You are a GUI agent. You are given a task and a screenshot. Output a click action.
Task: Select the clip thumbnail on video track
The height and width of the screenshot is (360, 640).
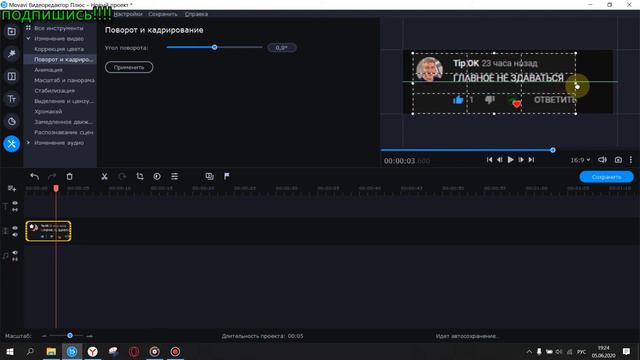[x=48, y=231]
